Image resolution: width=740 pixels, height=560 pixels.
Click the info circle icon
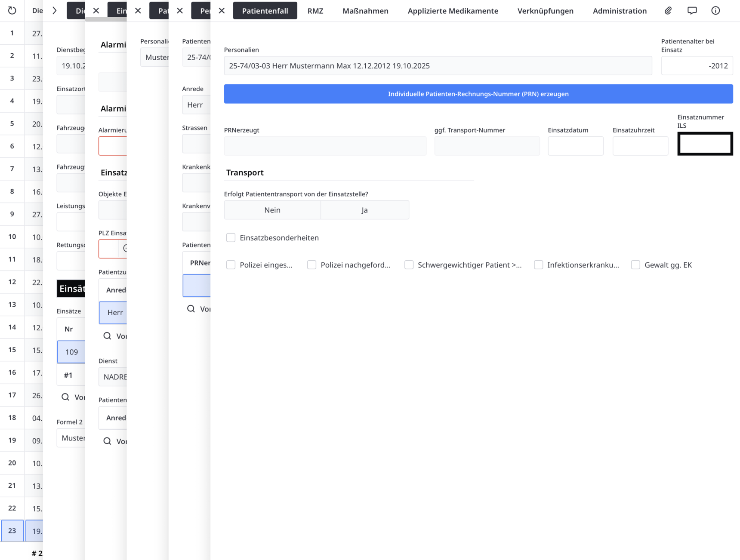715,11
